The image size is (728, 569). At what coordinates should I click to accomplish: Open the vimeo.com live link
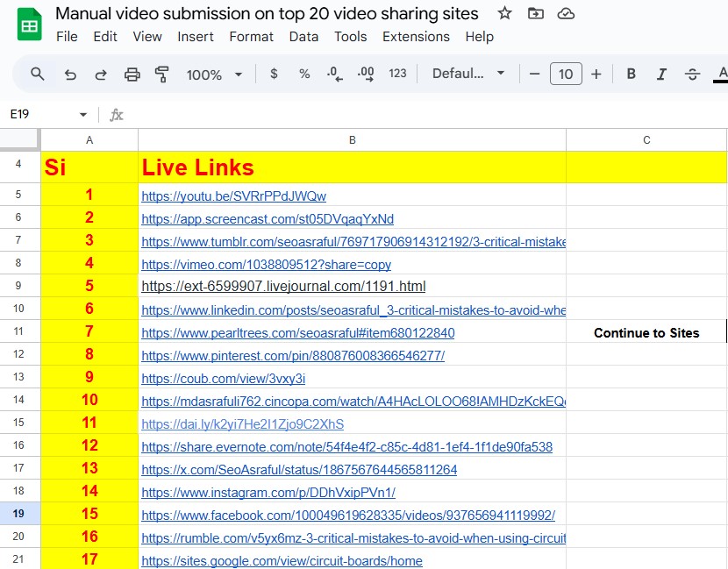[x=266, y=265]
